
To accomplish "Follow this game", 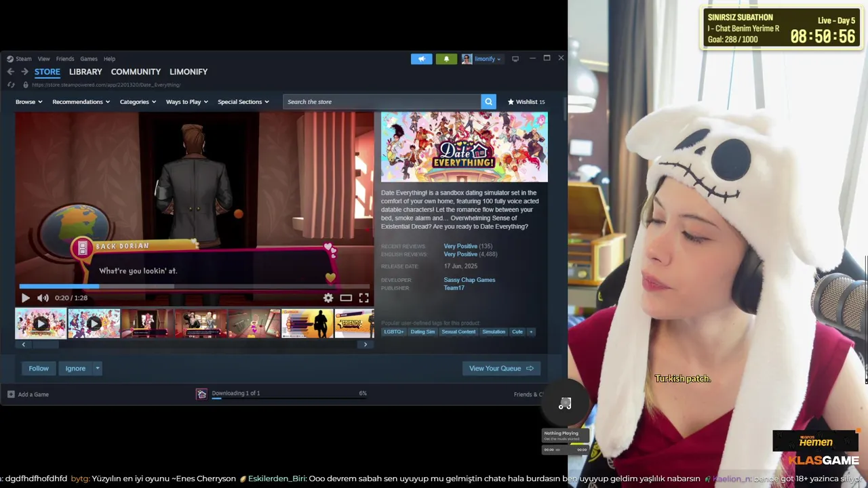I will (39, 368).
